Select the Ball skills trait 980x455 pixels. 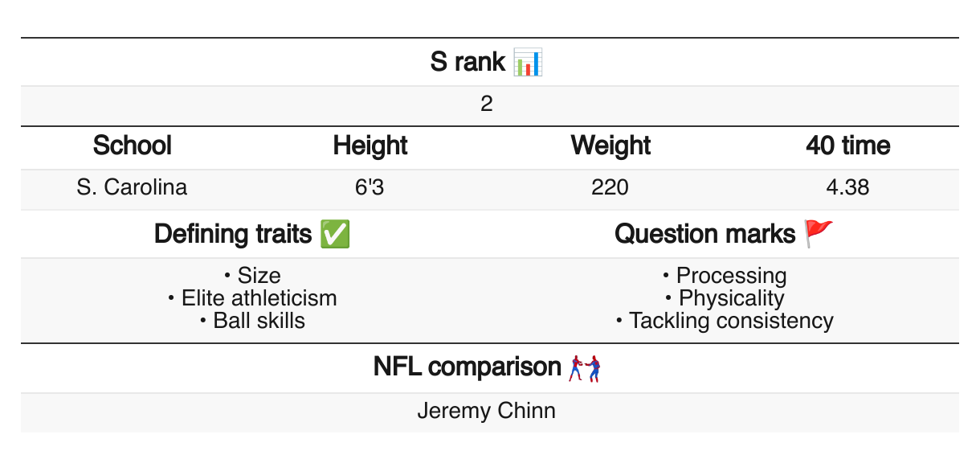click(259, 321)
